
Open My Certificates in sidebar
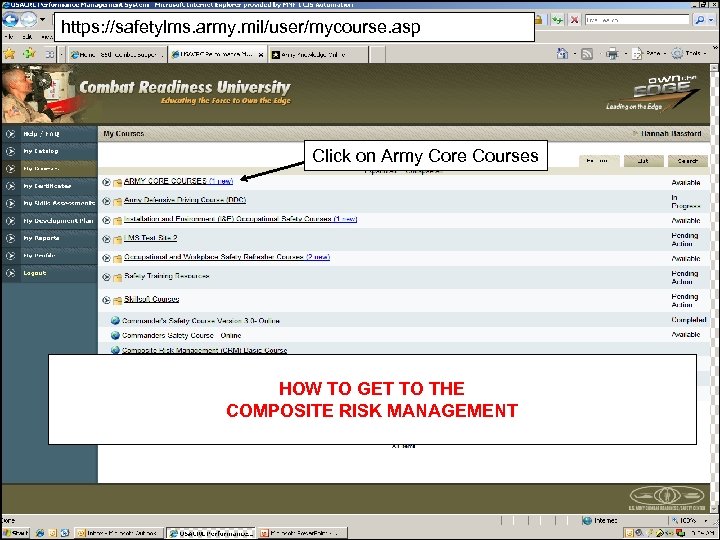tap(47, 186)
